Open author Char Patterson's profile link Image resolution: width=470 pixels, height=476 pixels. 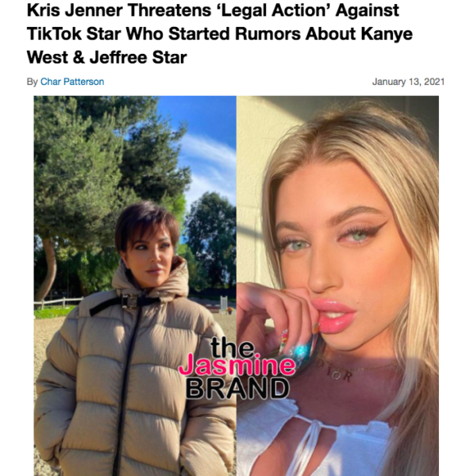click(72, 82)
